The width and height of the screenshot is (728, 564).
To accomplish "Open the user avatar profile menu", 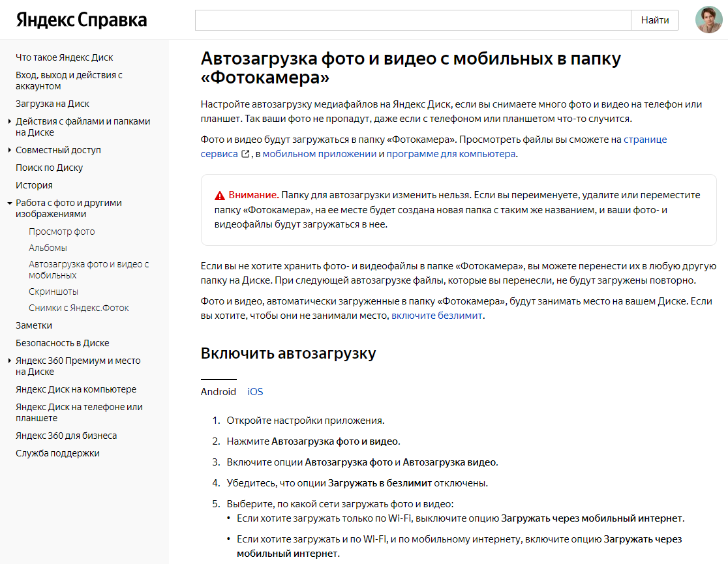I will [x=708, y=20].
